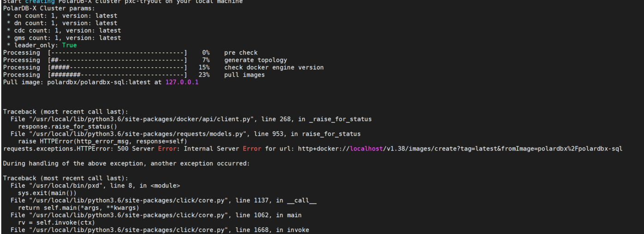Click the green True value after leader_only
644x234 pixels.
pos(69,45)
